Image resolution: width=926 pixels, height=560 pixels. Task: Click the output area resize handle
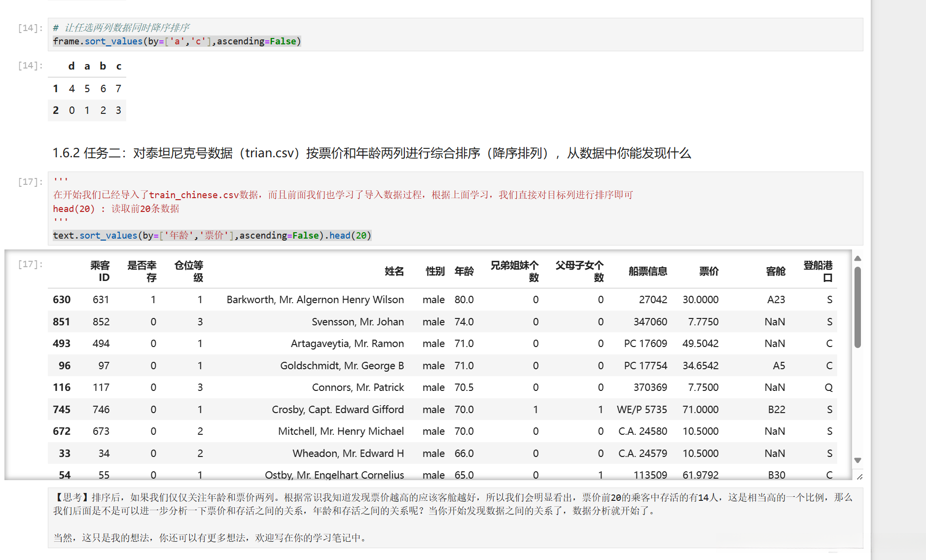coord(859,477)
